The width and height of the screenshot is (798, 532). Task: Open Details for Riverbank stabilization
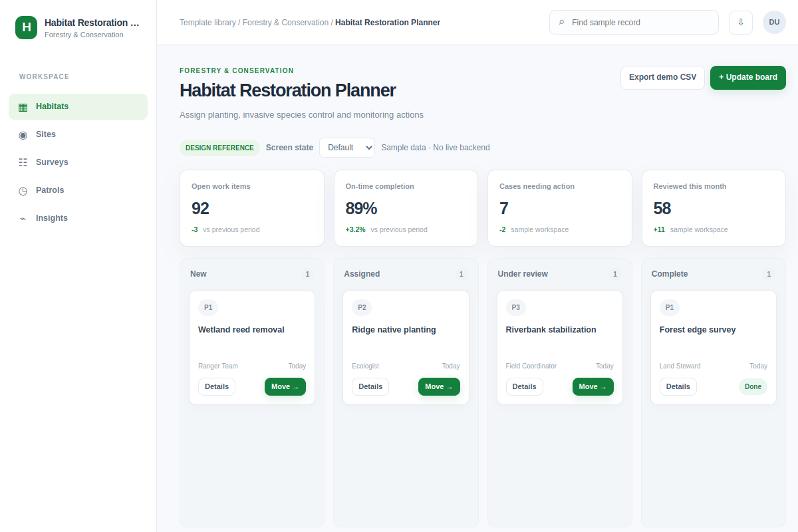(525, 386)
